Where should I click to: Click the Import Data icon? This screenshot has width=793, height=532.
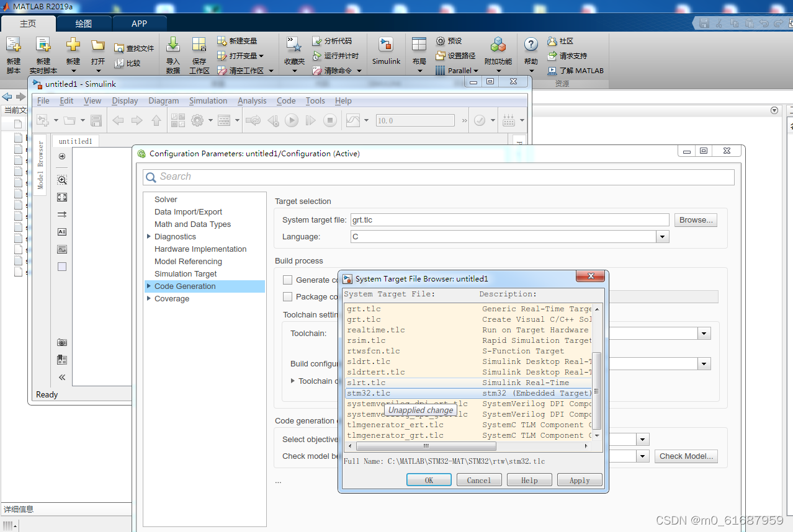pyautogui.click(x=173, y=45)
